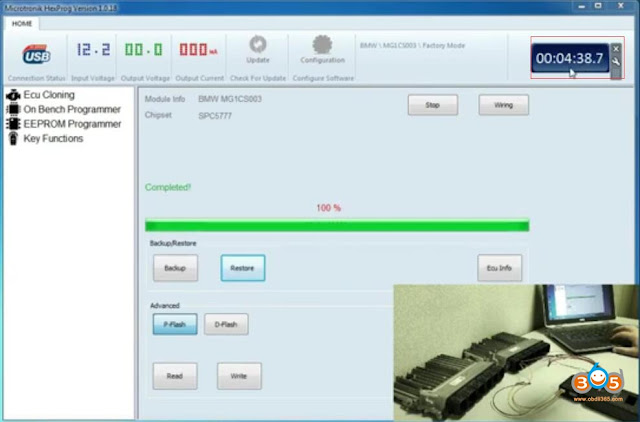The height and width of the screenshot is (422, 640).
Task: Click the Restore button
Action: coord(243,268)
